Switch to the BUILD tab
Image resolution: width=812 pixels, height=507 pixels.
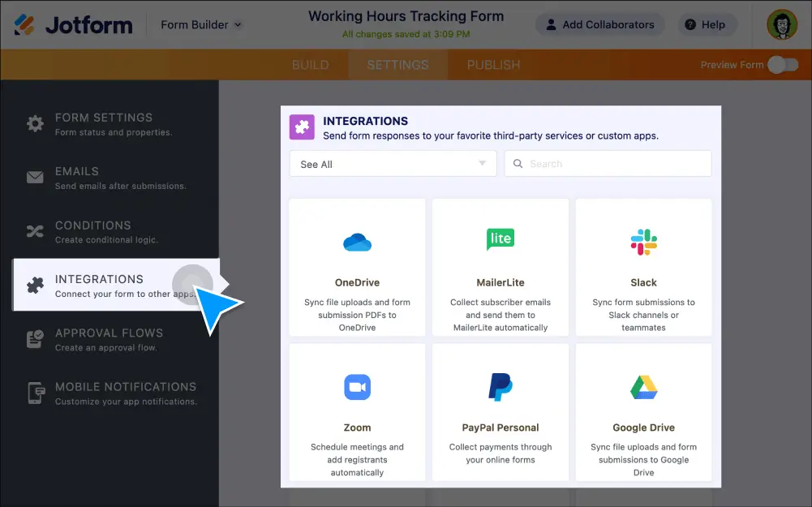pos(310,65)
